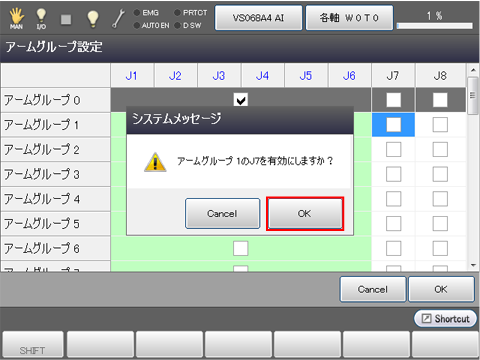Click the bottom OK button of settings
Image resolution: width=480 pixels, height=360 pixels.
tap(441, 289)
